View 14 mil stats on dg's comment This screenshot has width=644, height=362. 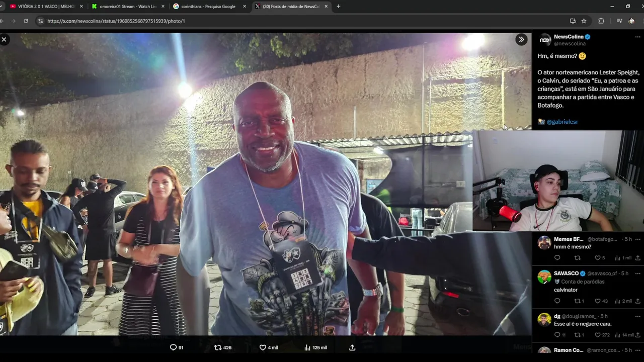624,335
